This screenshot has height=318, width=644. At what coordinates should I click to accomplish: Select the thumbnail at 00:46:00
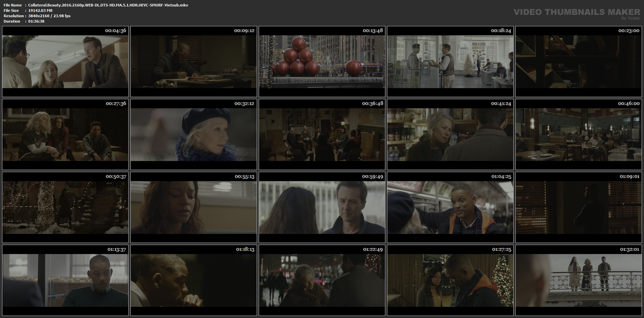[x=579, y=134]
